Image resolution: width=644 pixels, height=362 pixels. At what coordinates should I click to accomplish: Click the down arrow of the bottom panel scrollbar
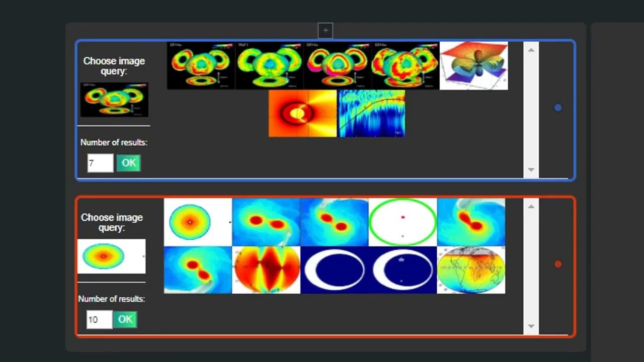[x=531, y=326]
